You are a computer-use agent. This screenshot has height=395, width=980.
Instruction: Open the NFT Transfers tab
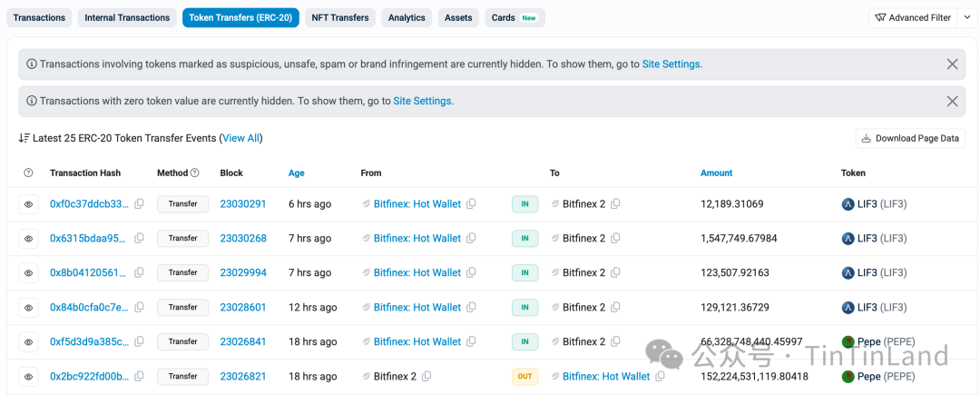[x=340, y=17]
